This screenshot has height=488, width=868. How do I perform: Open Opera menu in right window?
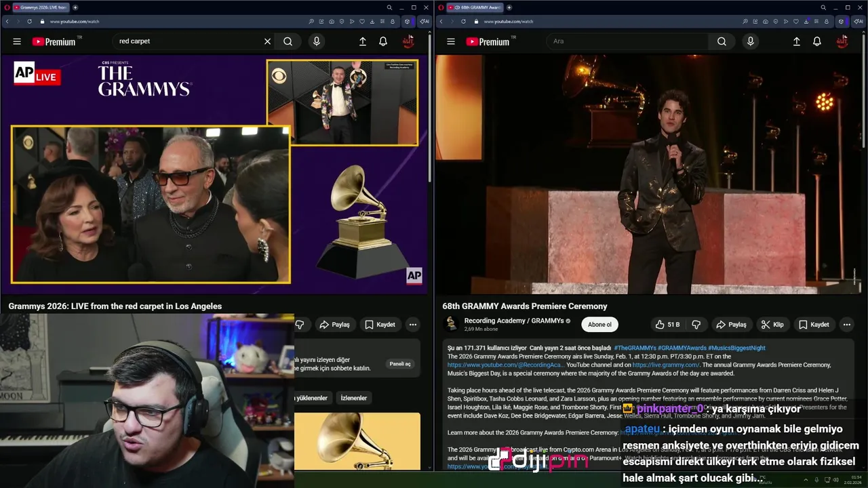[x=441, y=7]
